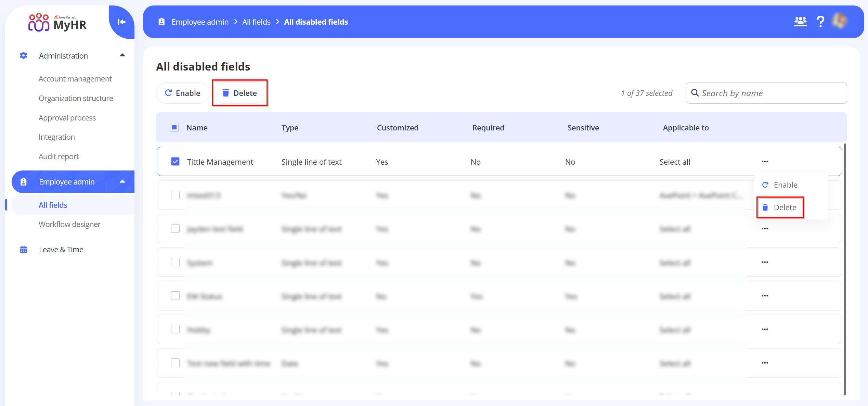868x406 pixels.
Task: Check the seventh table row checkbox
Action: (x=175, y=363)
